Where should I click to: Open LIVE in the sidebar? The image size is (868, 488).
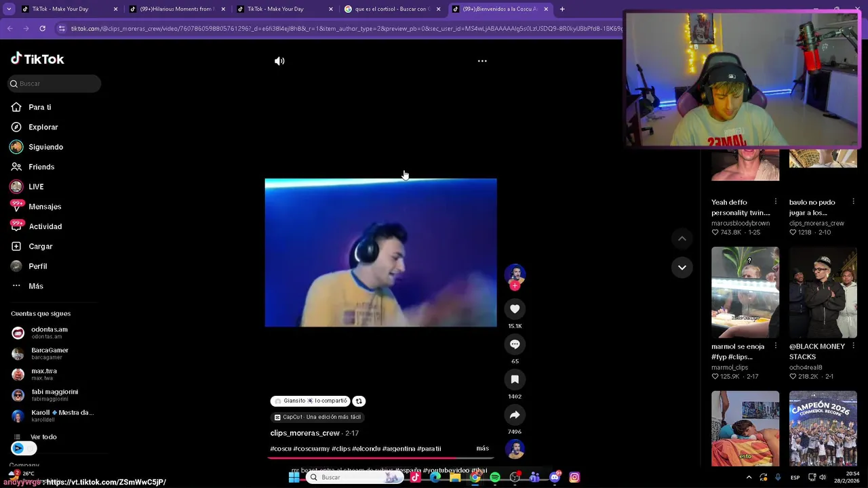coord(36,186)
